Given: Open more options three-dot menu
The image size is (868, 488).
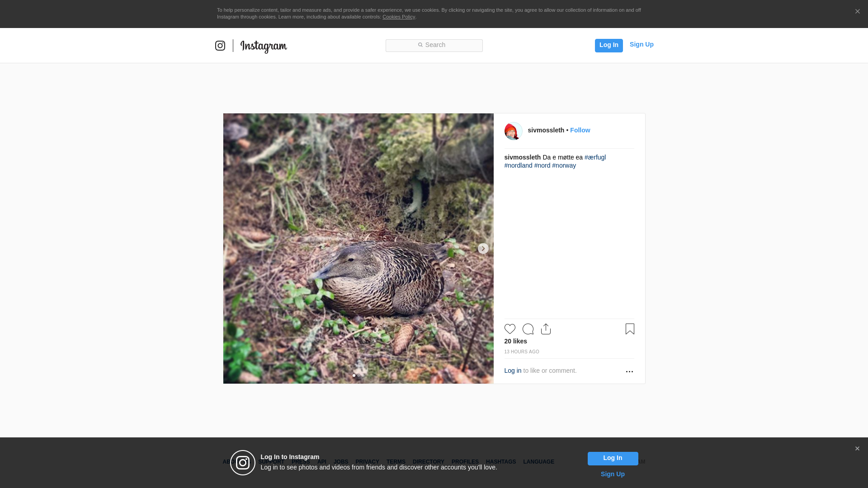Looking at the screenshot, I should click(629, 371).
